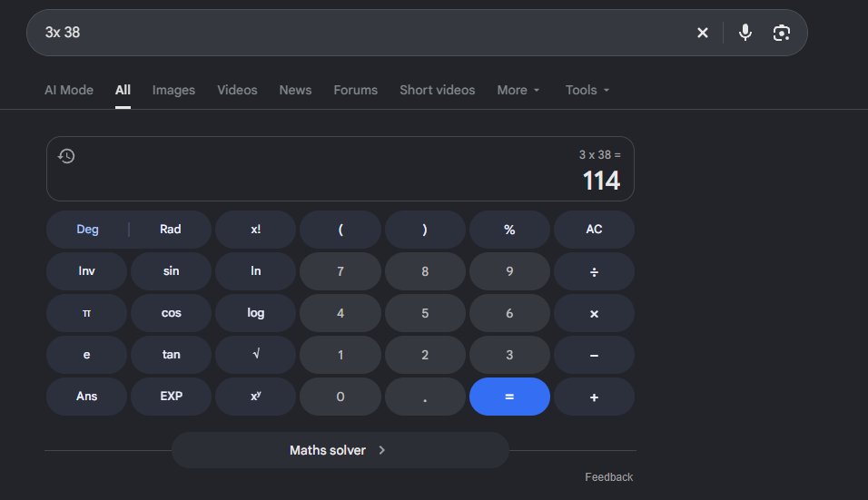The image size is (868, 500).
Task: Click the square root key
Action: coord(256,355)
